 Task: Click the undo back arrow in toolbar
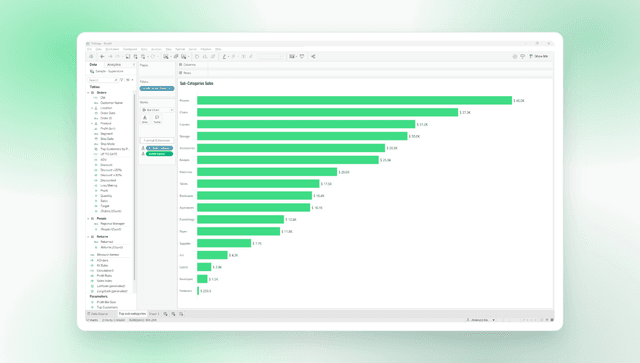click(x=102, y=56)
